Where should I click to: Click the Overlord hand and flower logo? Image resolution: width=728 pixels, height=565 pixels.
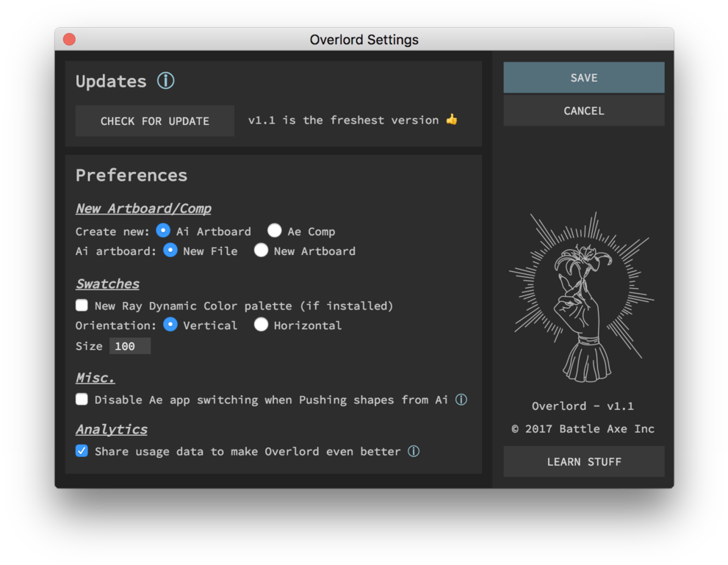(x=583, y=298)
